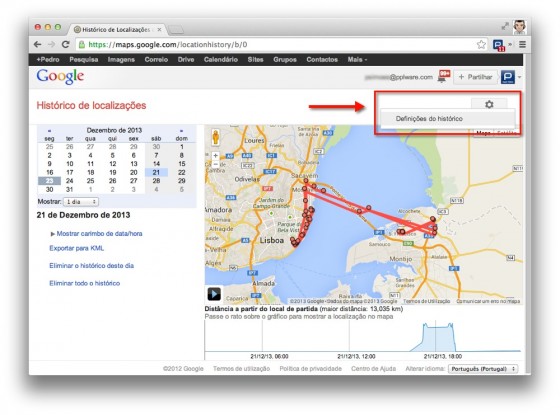Open Centro de Ajuda footer link
The width and height of the screenshot is (560, 415).
[x=373, y=369]
